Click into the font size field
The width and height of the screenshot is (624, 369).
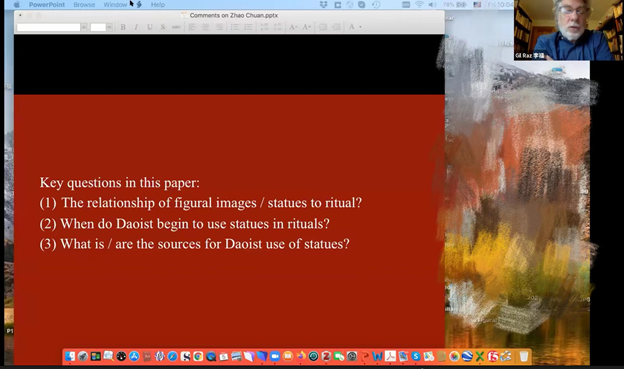[98, 27]
